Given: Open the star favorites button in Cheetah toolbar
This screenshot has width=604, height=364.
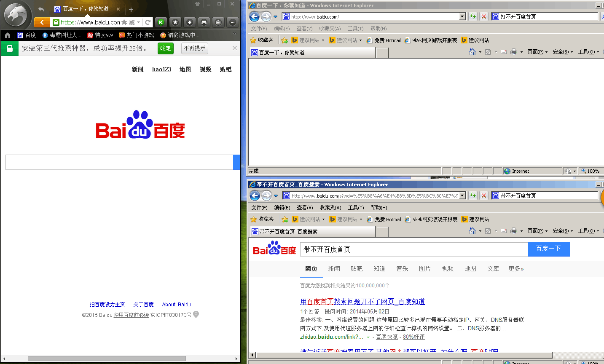Looking at the screenshot, I should (x=175, y=22).
